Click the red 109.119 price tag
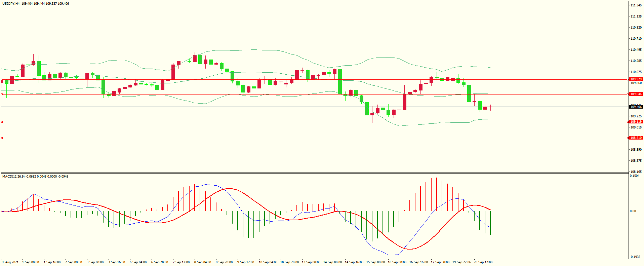Viewport: 644px width, 266px height. coord(636,122)
